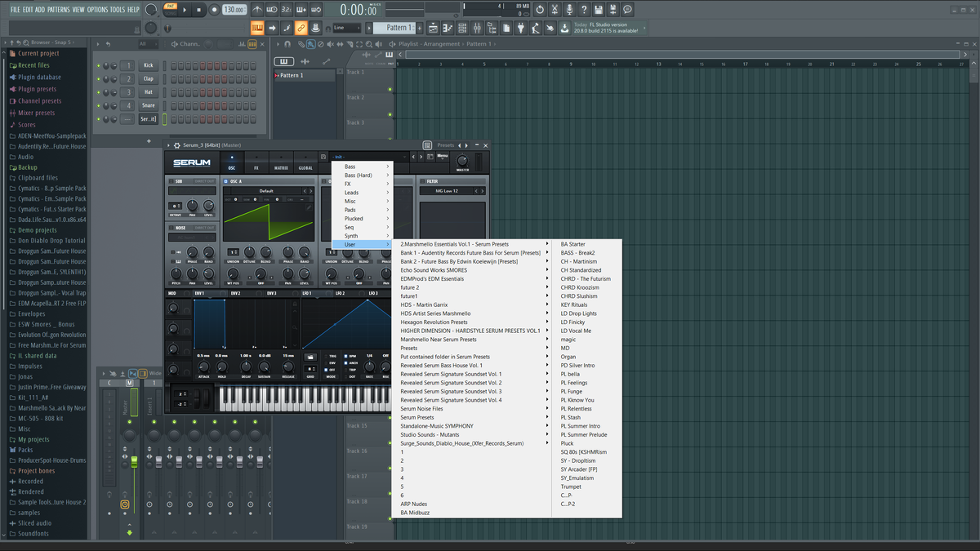The image size is (980, 551).
Task: Stop playback with the Stop button
Action: click(199, 10)
